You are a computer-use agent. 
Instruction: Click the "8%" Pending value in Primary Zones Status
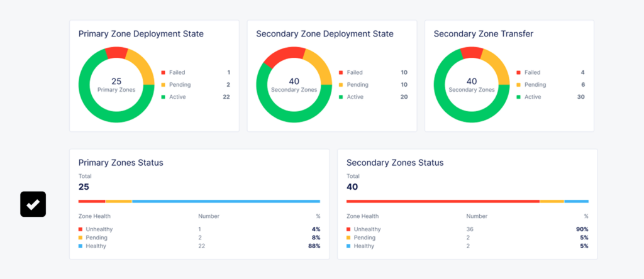[316, 238]
